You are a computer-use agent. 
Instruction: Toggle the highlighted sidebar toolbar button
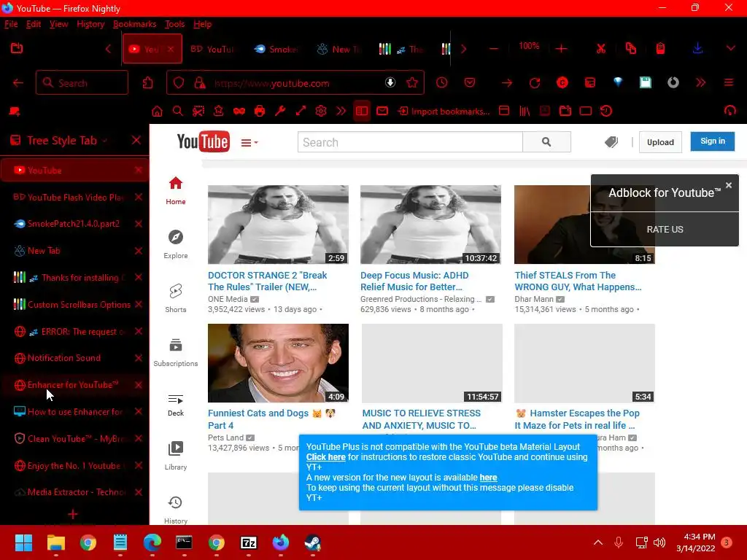point(362,111)
